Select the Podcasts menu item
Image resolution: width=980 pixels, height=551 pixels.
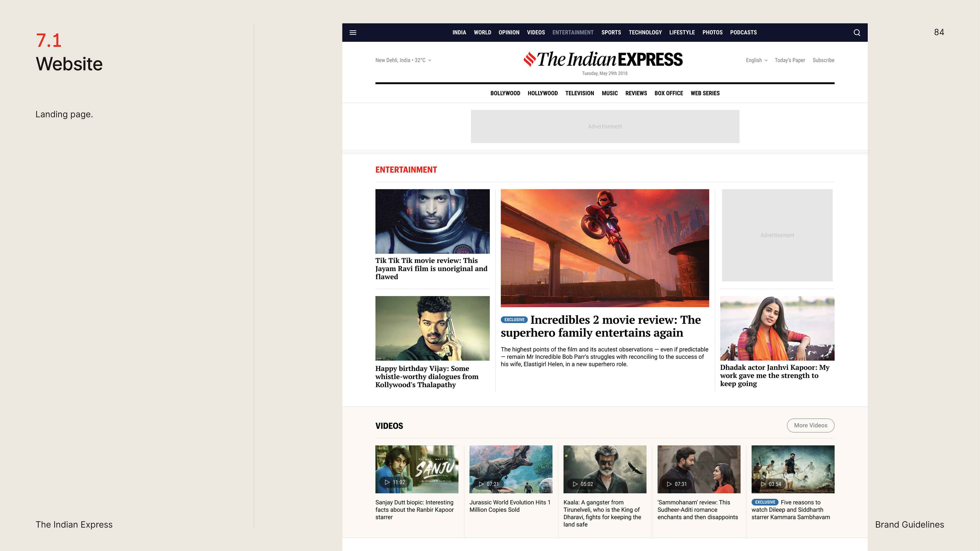point(743,33)
